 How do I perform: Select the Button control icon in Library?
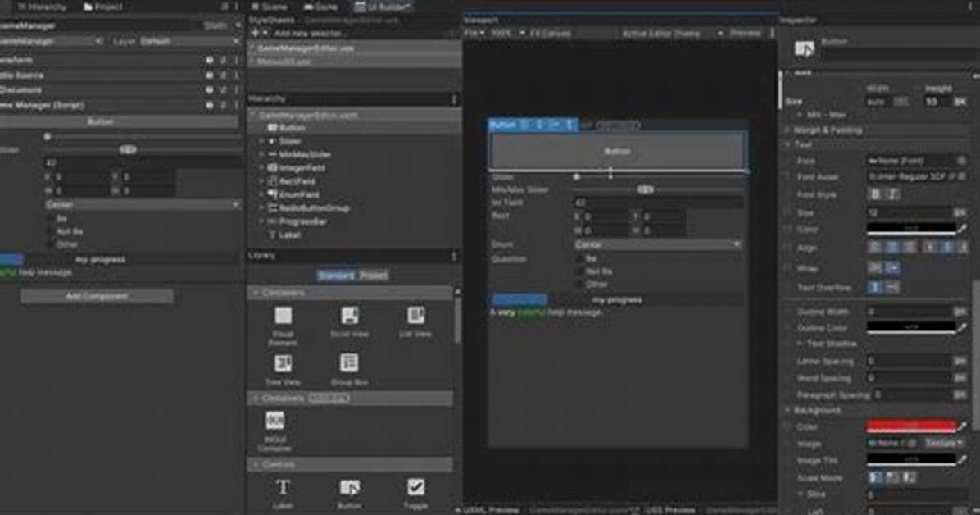pyautogui.click(x=349, y=487)
